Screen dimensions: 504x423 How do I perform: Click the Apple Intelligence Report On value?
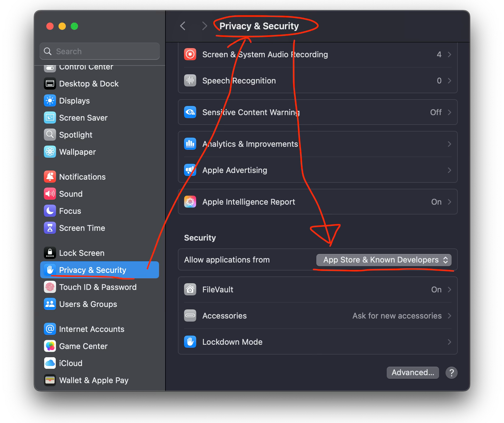436,202
